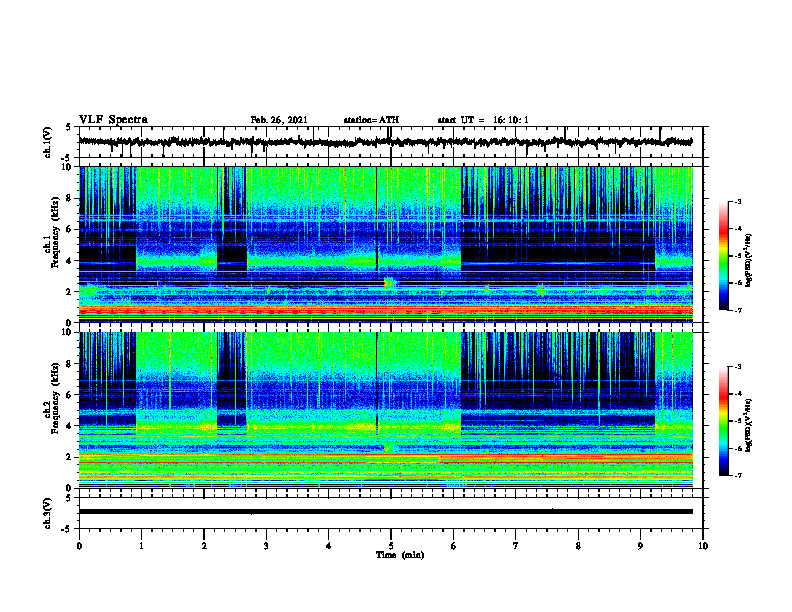
Task: Click time axis tick label "0"
Action: pyautogui.click(x=79, y=546)
